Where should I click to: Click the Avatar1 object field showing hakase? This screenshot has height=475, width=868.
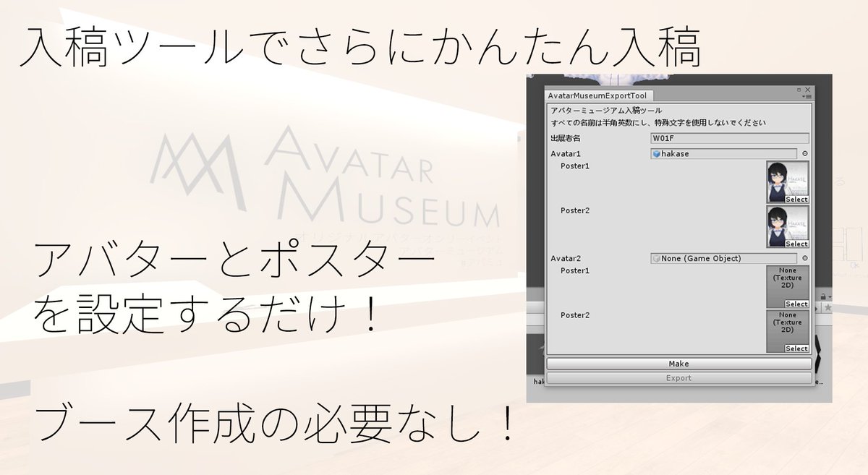(x=723, y=154)
